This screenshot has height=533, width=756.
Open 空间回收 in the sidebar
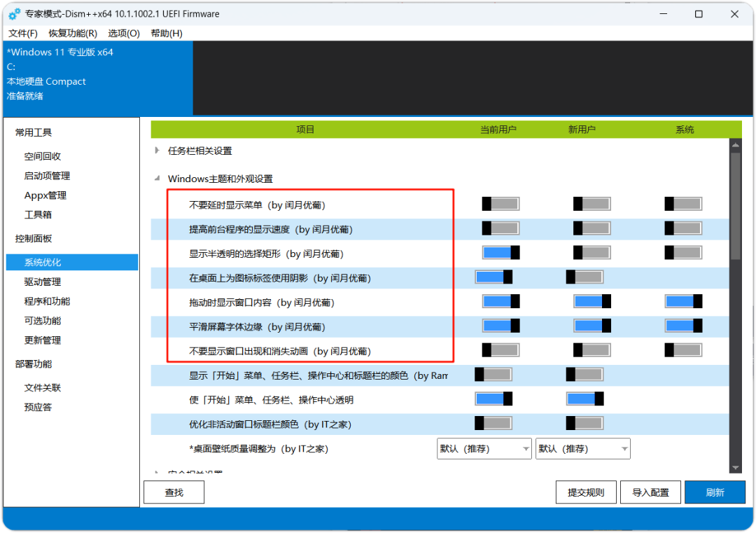(x=43, y=156)
